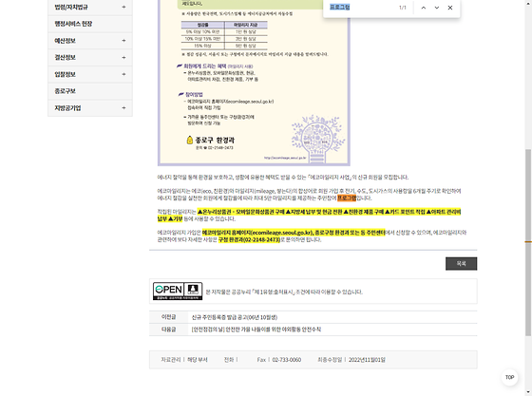The width and height of the screenshot is (532, 396).
Task: Expand the 결산정보 menu plus icon
Action: click(123, 58)
